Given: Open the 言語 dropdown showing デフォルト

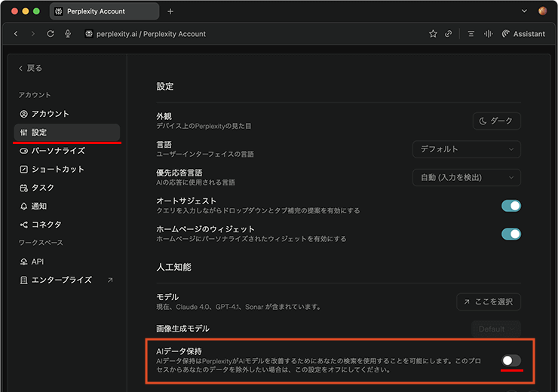Looking at the screenshot, I should (x=467, y=149).
